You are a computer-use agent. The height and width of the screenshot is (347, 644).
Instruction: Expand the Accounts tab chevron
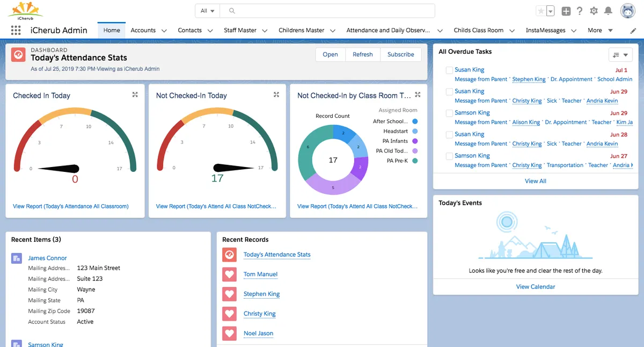(x=165, y=31)
